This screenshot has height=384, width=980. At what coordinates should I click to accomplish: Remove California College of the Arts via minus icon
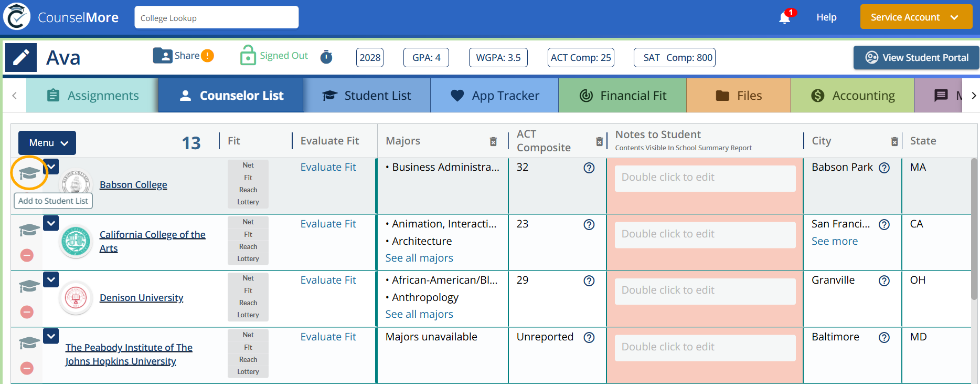(27, 255)
